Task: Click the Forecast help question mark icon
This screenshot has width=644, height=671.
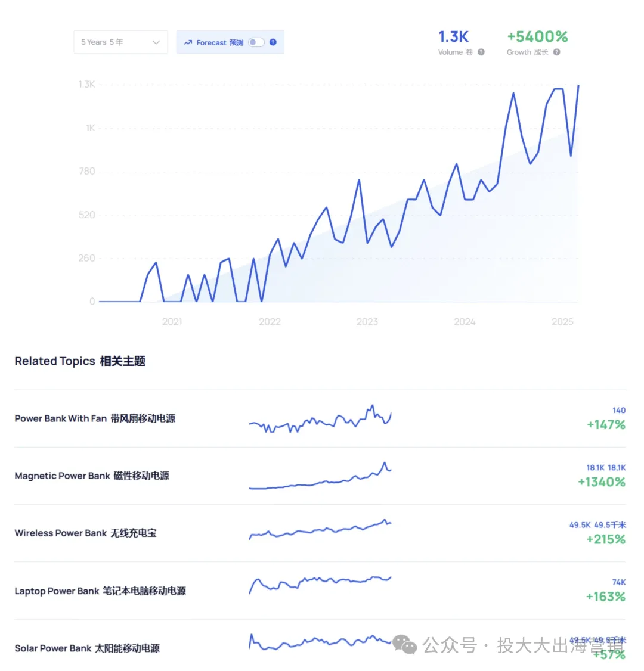Action: click(x=273, y=42)
